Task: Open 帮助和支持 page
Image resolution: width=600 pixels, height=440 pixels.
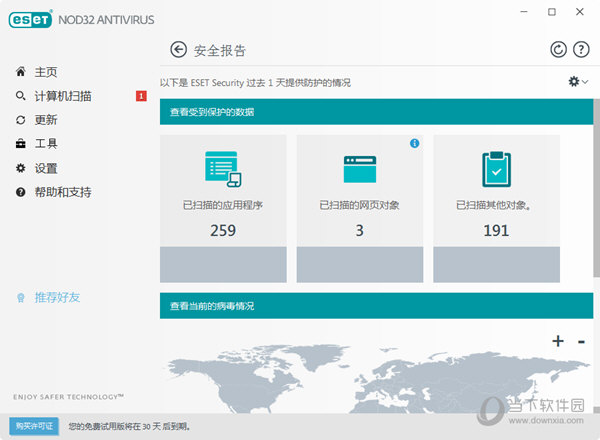Action: tap(62, 192)
